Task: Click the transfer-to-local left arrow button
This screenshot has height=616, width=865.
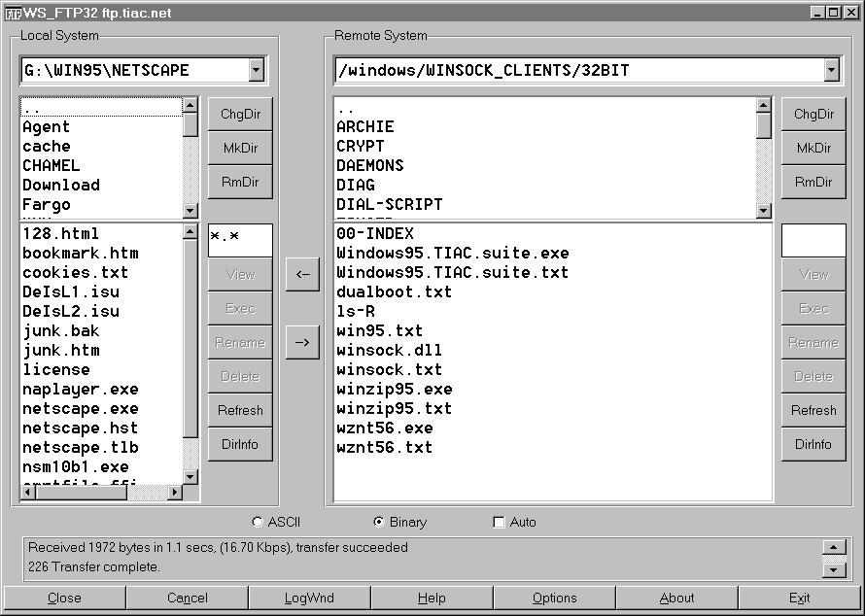Action: [302, 274]
